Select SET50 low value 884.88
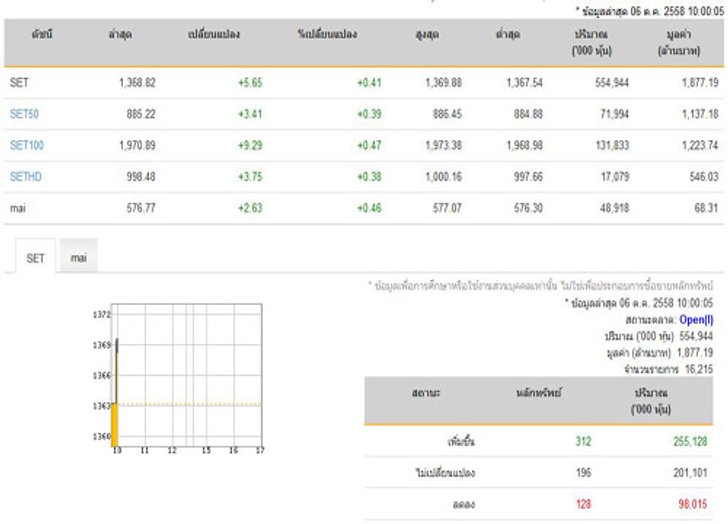The image size is (728, 524). (x=528, y=114)
